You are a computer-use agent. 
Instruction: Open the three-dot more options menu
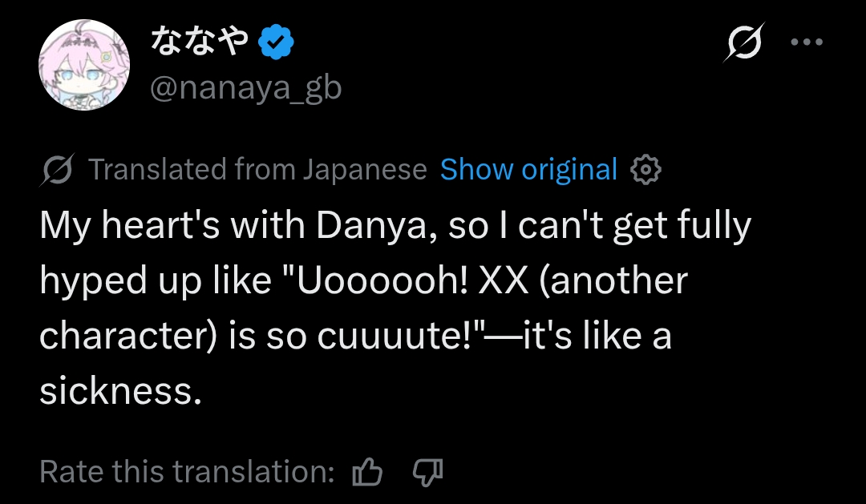point(807,42)
